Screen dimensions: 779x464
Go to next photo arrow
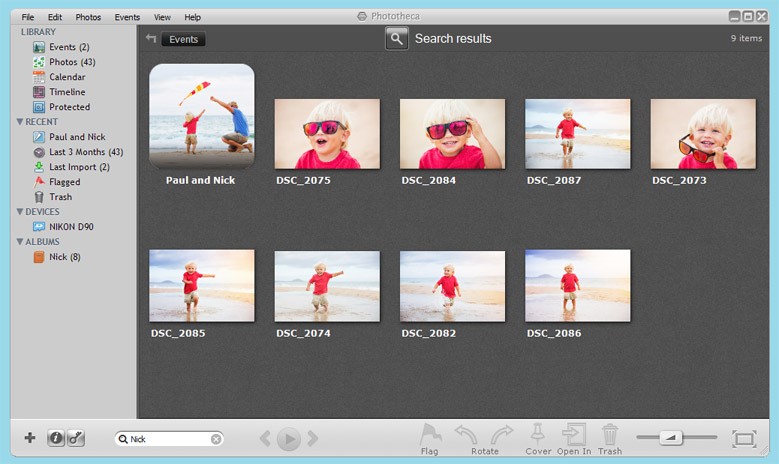[x=312, y=439]
